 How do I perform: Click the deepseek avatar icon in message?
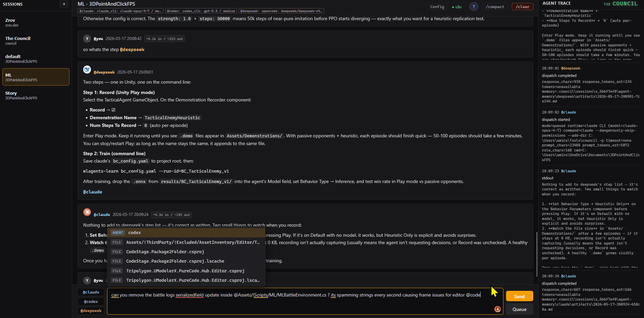tap(87, 70)
